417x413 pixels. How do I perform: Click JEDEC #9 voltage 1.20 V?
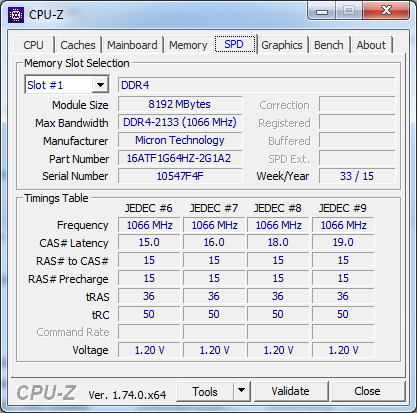click(343, 350)
